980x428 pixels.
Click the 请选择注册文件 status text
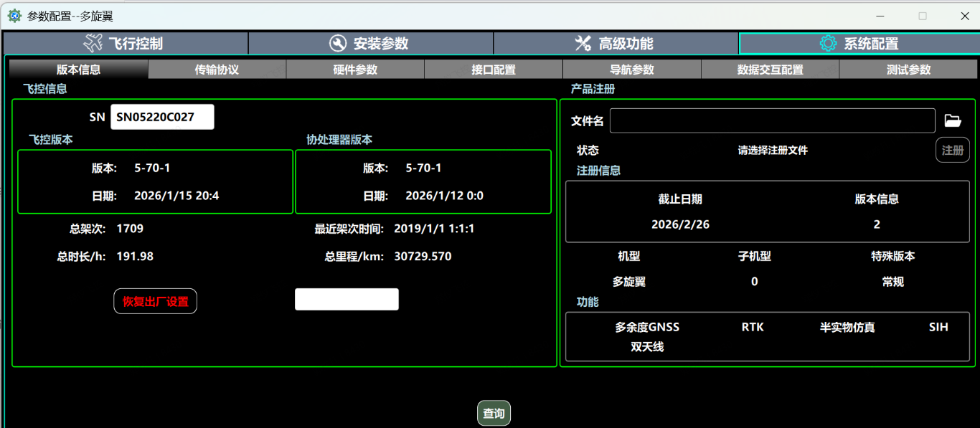pyautogui.click(x=773, y=151)
